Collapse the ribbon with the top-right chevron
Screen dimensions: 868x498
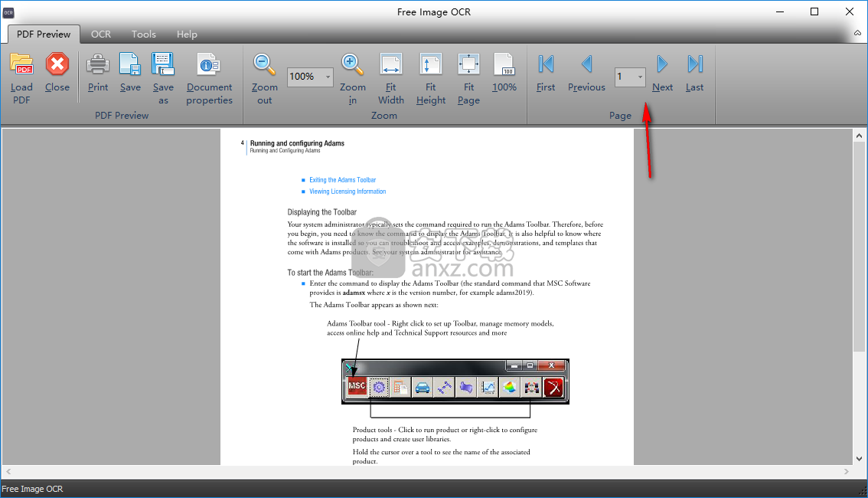click(x=857, y=33)
